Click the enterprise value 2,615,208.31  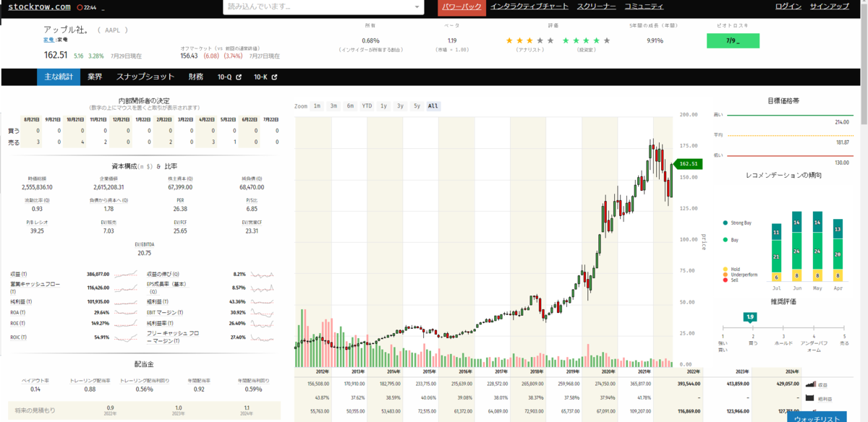109,187
